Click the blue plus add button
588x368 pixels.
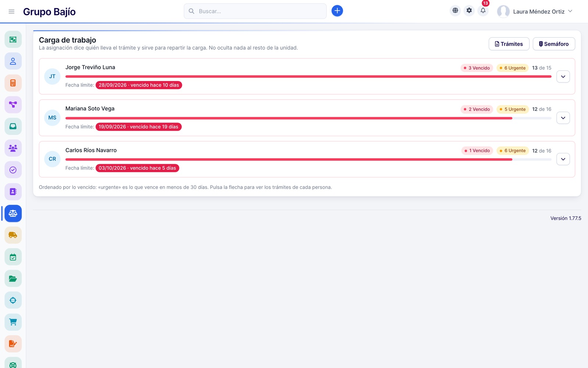coord(337,11)
